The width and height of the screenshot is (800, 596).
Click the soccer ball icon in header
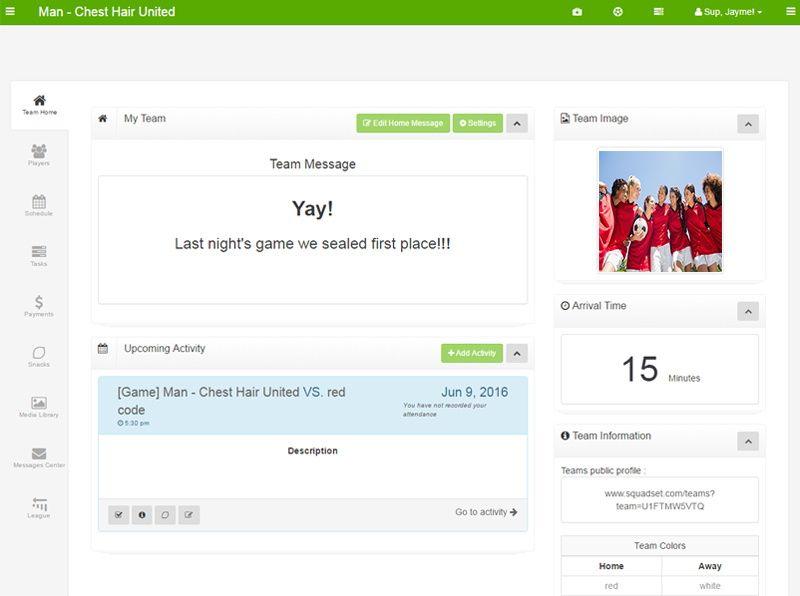click(618, 12)
